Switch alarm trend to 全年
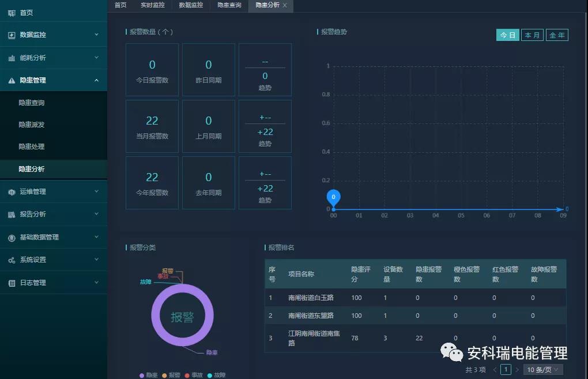This screenshot has width=588, height=379. click(557, 35)
